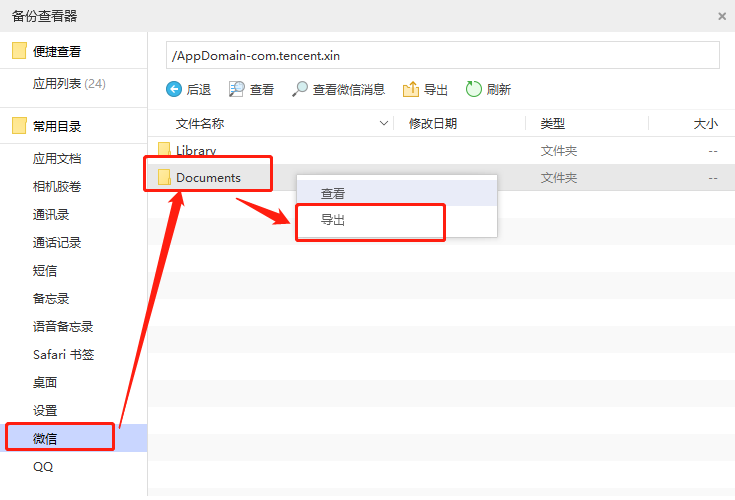
Task: Select the Documents row name
Action: click(208, 178)
